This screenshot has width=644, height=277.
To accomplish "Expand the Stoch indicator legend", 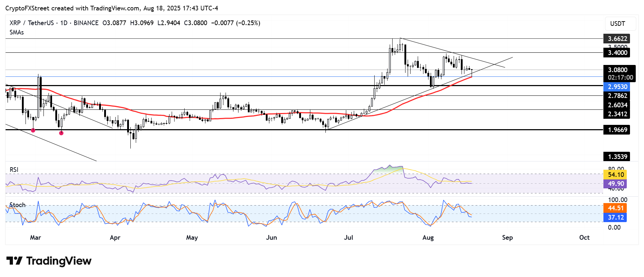I will [x=18, y=205].
